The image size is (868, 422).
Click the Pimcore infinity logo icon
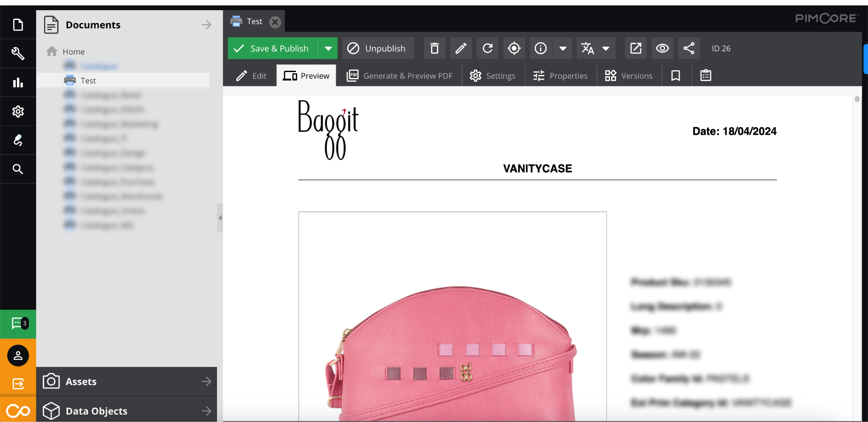coord(18,411)
